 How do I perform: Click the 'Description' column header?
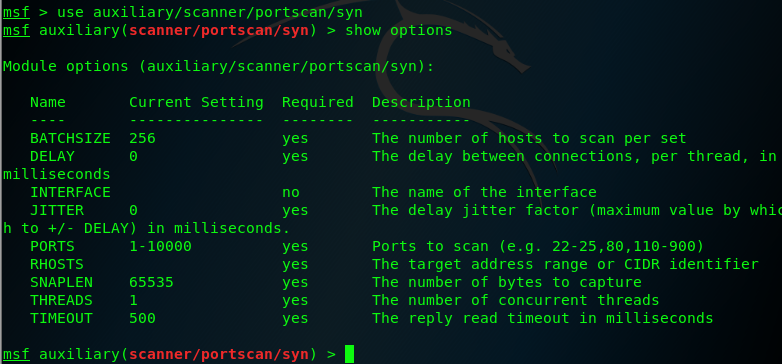421,102
